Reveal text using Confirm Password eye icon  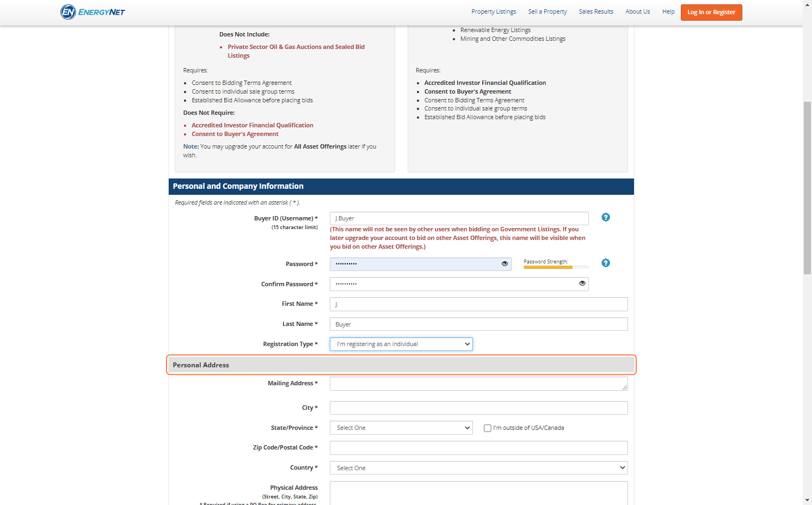(582, 284)
